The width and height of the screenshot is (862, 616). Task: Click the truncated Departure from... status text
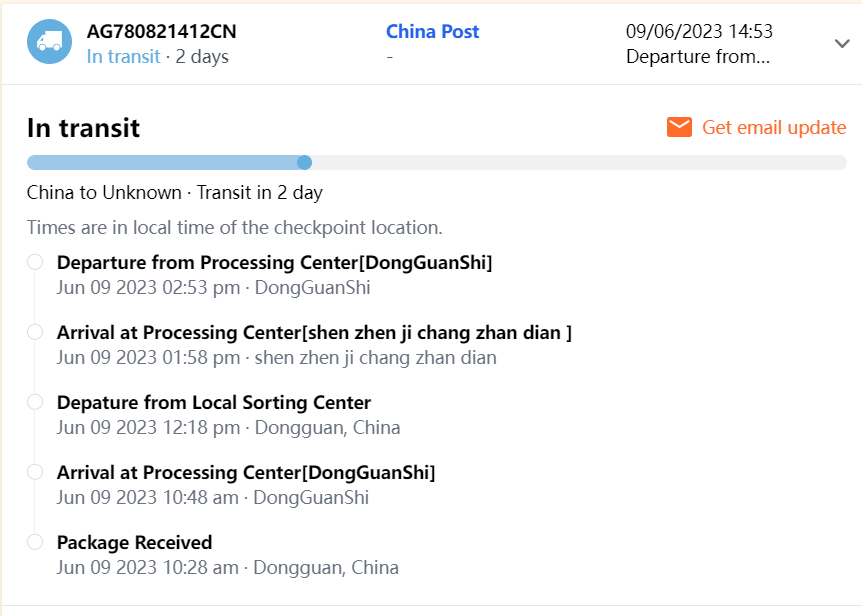click(697, 57)
